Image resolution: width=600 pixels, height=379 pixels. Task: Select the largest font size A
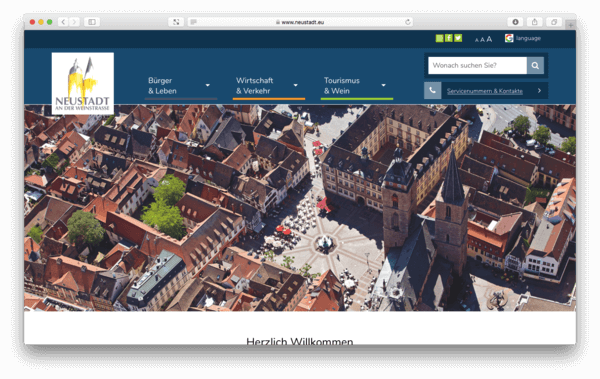pos(489,39)
